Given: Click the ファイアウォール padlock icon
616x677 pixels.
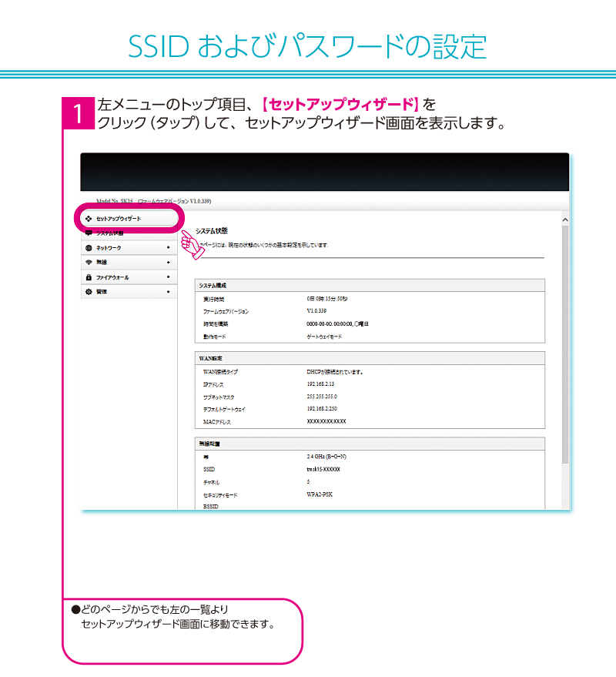Looking at the screenshot, I should coord(89,277).
